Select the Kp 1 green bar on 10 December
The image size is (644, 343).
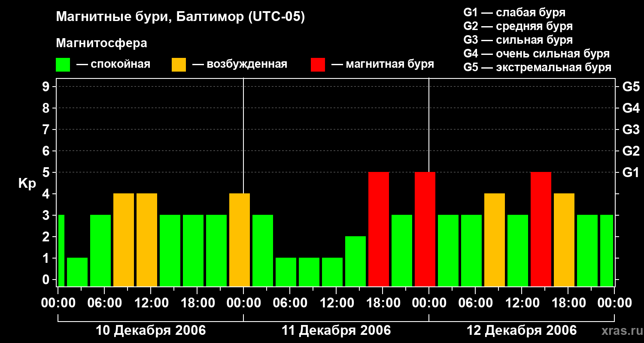tap(77, 271)
